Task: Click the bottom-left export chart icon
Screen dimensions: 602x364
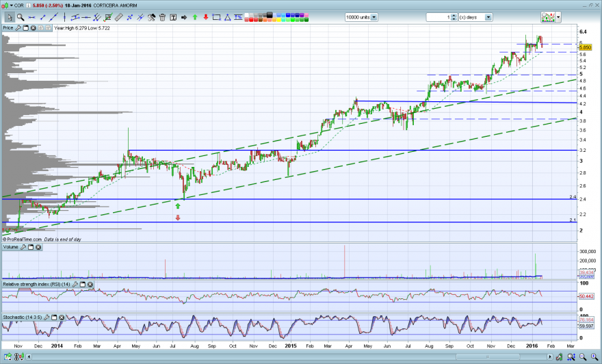Action: point(8,357)
